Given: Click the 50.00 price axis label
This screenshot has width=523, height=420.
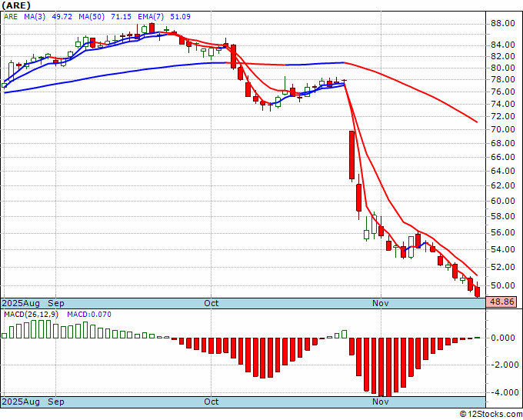Looking at the screenshot, I should point(503,285).
